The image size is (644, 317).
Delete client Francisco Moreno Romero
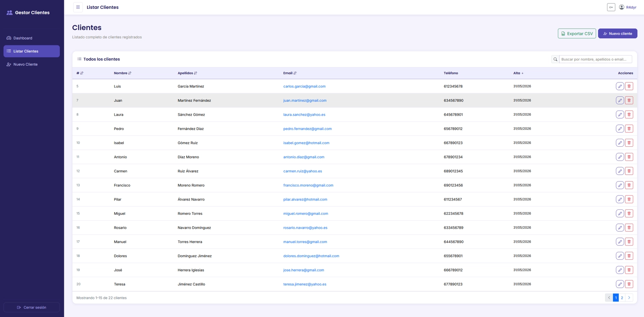pyautogui.click(x=629, y=185)
